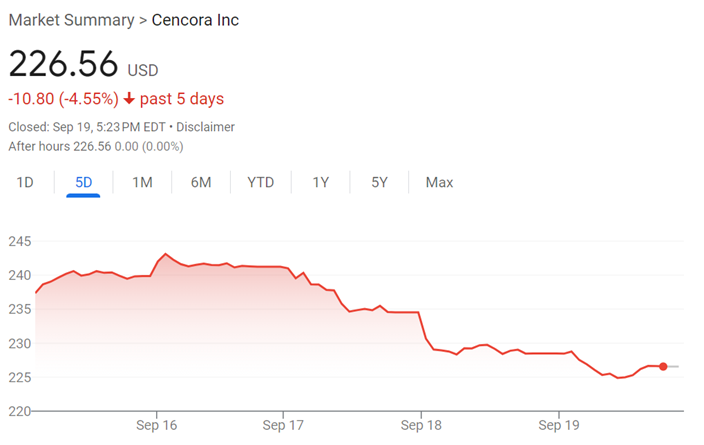Click the Cencora Inc title
Screen dimensions: 704x445
pyautogui.click(x=195, y=20)
